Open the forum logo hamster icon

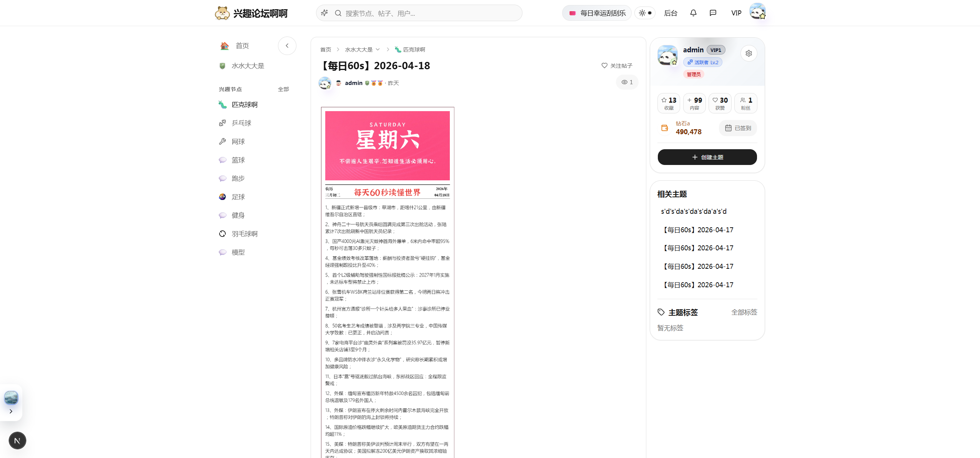(222, 13)
